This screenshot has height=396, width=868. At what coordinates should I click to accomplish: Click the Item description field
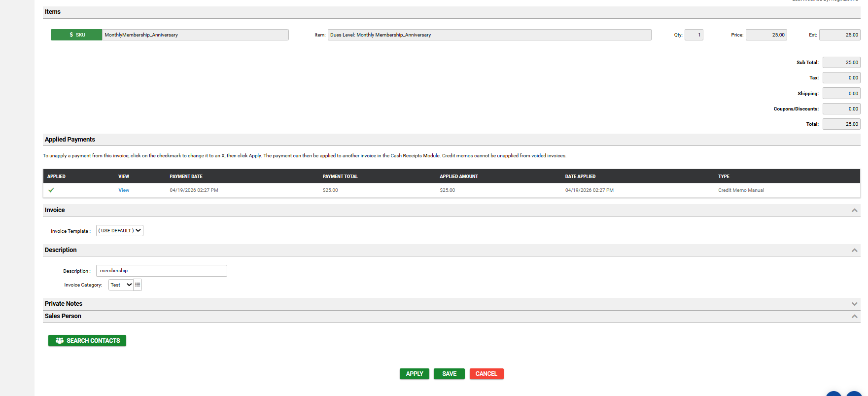click(x=489, y=35)
